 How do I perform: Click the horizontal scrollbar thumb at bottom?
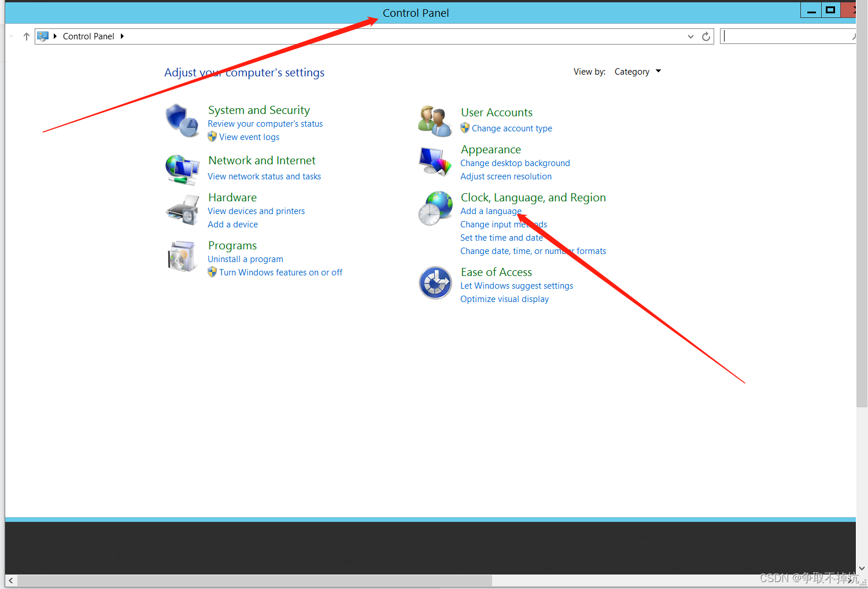tap(254, 580)
